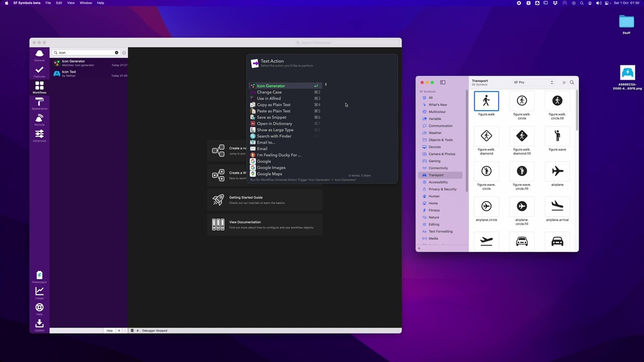Open Update section in Alfred sidebar
644x362 pixels.
39,325
